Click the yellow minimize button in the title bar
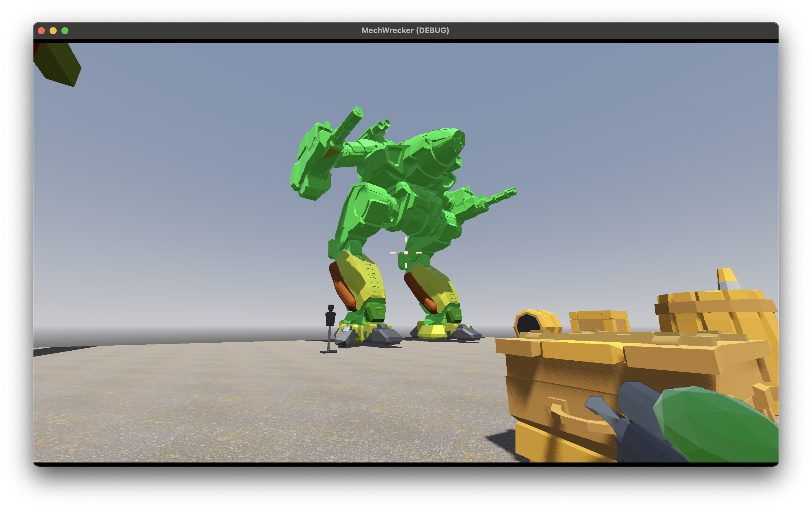812x510 pixels. [x=53, y=31]
